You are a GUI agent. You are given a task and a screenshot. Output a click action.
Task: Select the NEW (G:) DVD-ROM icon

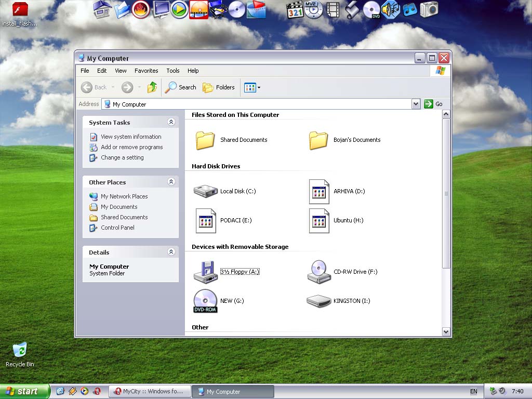[x=205, y=301]
